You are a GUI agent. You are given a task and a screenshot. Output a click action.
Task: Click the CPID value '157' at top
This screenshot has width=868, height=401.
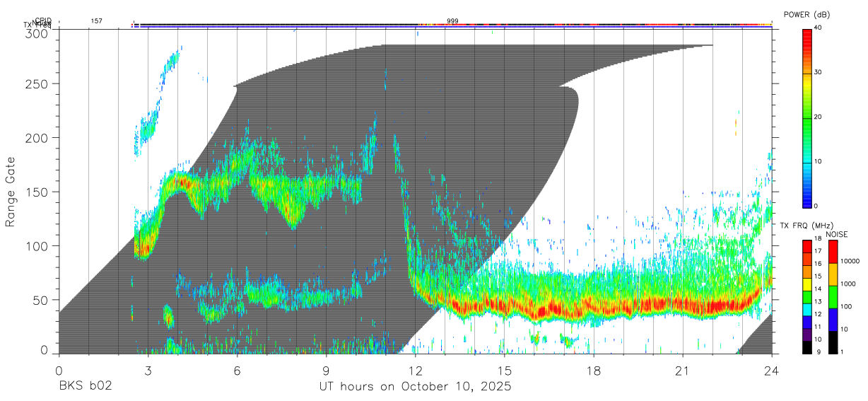[96, 21]
